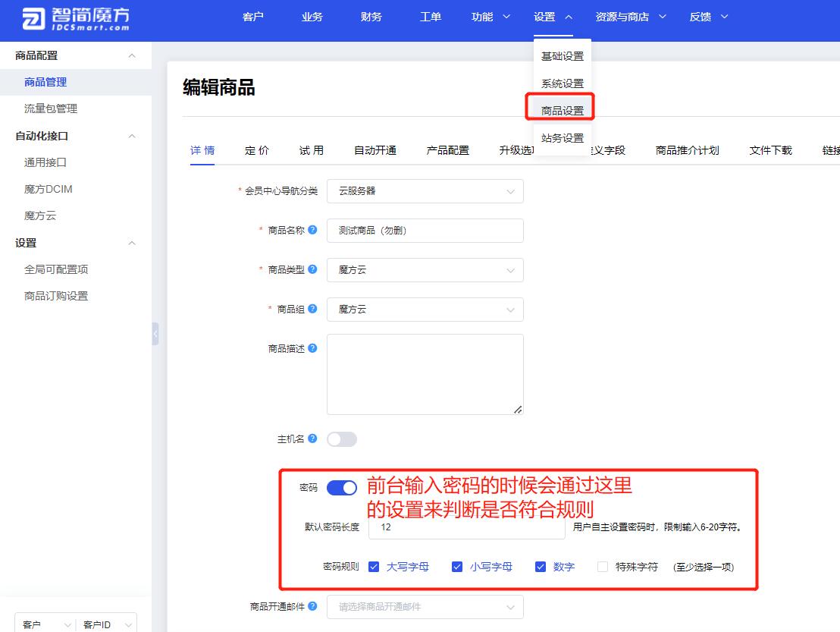Grab the 商品描述 textarea resize handle

click(x=518, y=410)
